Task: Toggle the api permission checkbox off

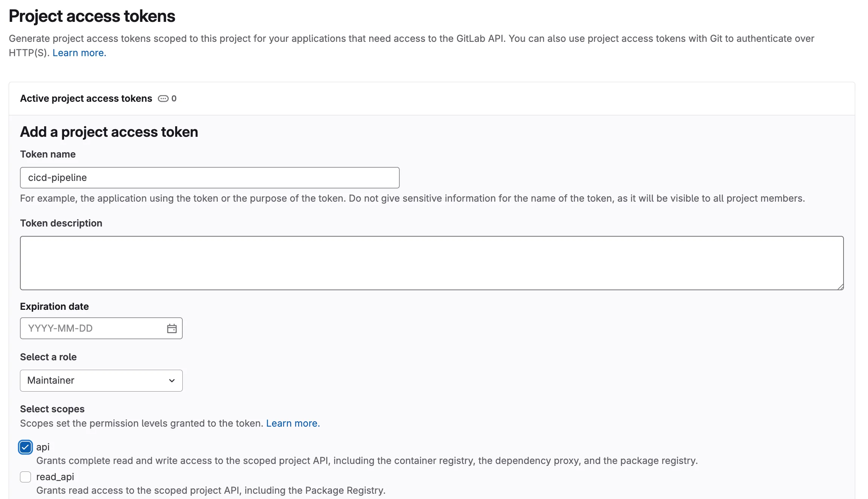Action: pyautogui.click(x=25, y=447)
